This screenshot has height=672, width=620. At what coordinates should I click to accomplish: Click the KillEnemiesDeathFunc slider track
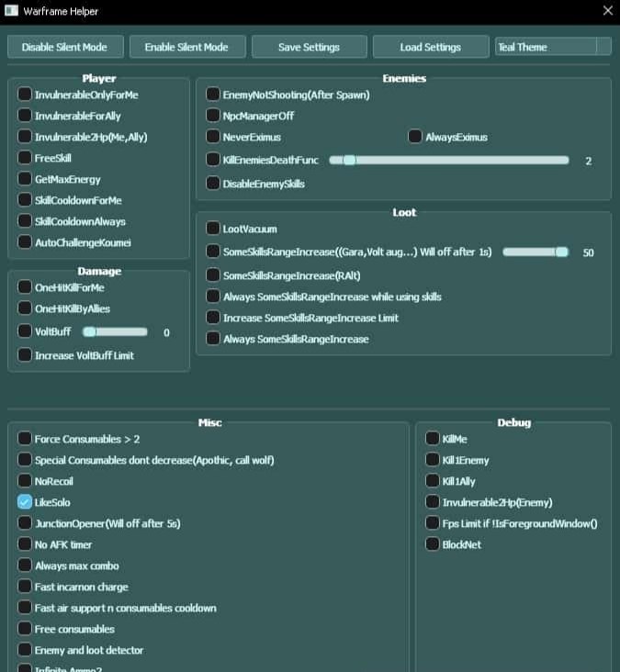coord(449,161)
